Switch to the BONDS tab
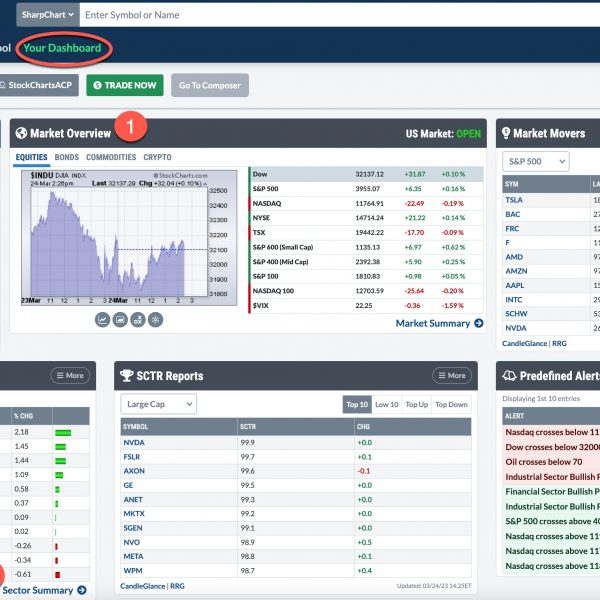This screenshot has width=600, height=600. [x=67, y=157]
